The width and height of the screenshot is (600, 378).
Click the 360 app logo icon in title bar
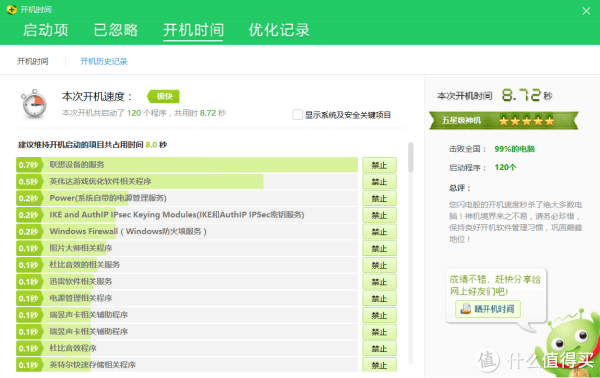click(12, 10)
